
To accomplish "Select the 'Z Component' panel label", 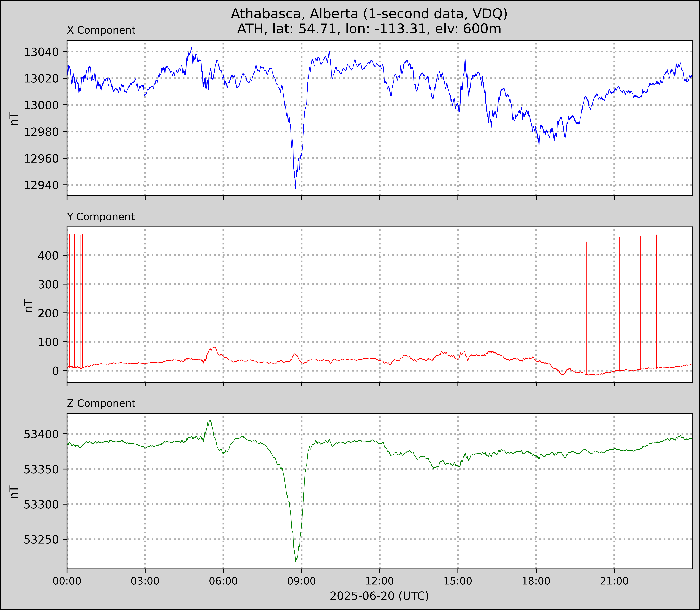I will 101,403.
